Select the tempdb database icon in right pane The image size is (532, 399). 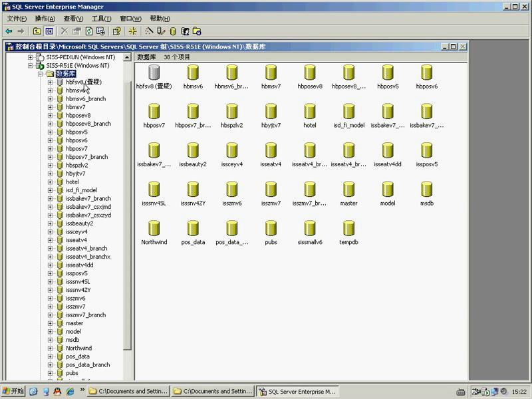pos(348,228)
